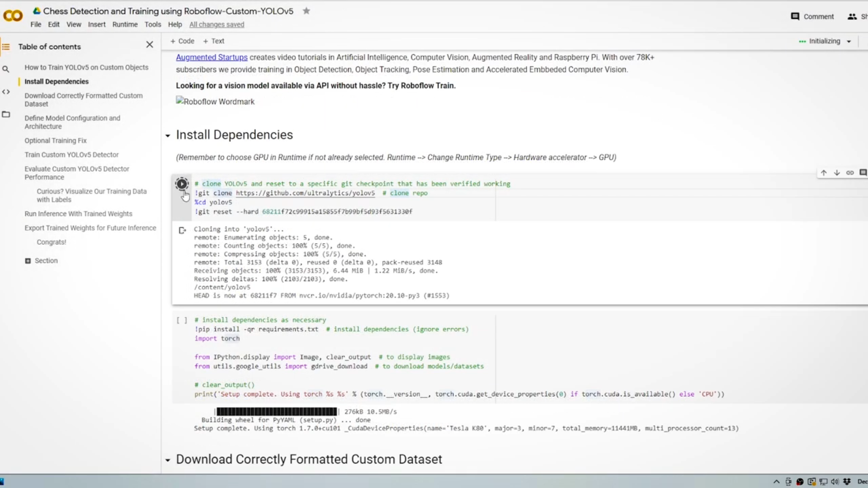The height and width of the screenshot is (488, 868).
Task: Click the starred notebook icon to unstar
Action: click(306, 10)
